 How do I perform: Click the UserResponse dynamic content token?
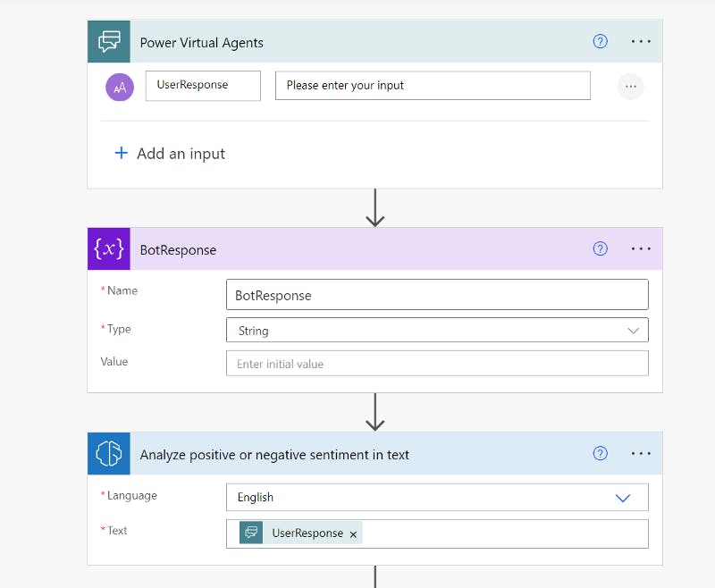[x=300, y=533]
